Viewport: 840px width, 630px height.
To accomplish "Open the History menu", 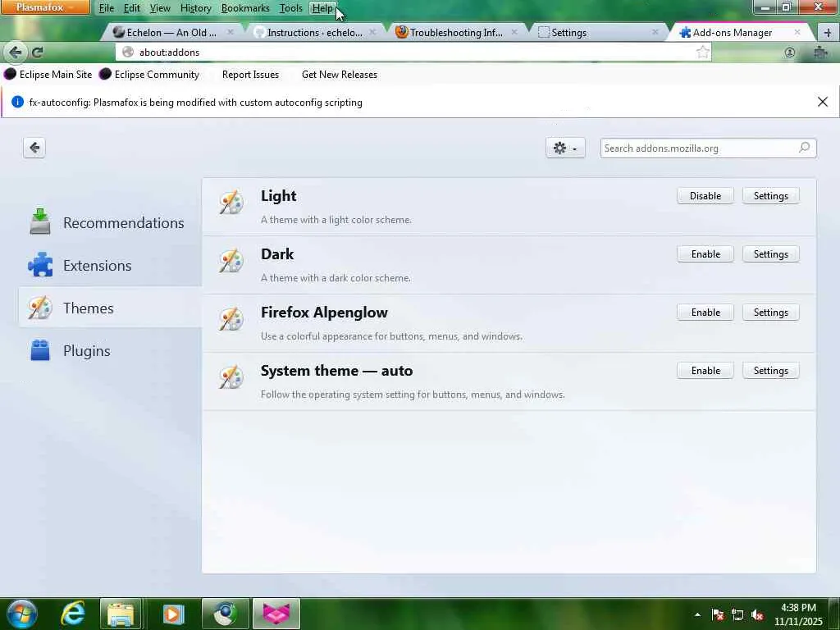I will (195, 8).
